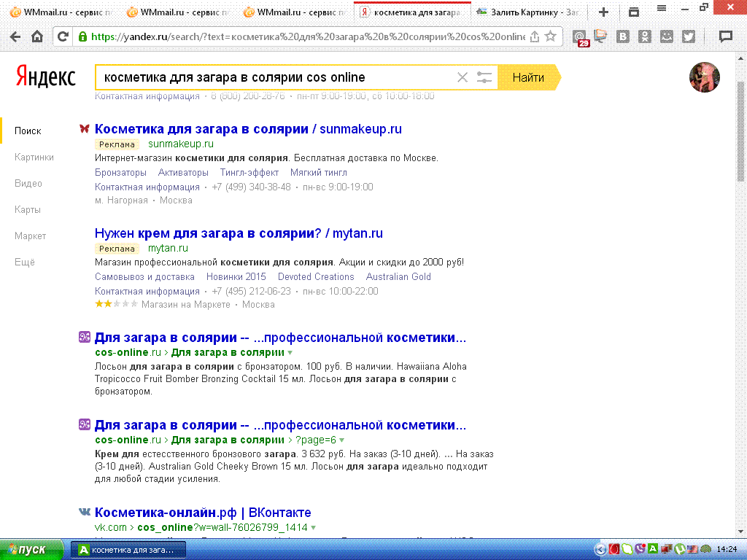Open the browser home page icon

point(37,36)
